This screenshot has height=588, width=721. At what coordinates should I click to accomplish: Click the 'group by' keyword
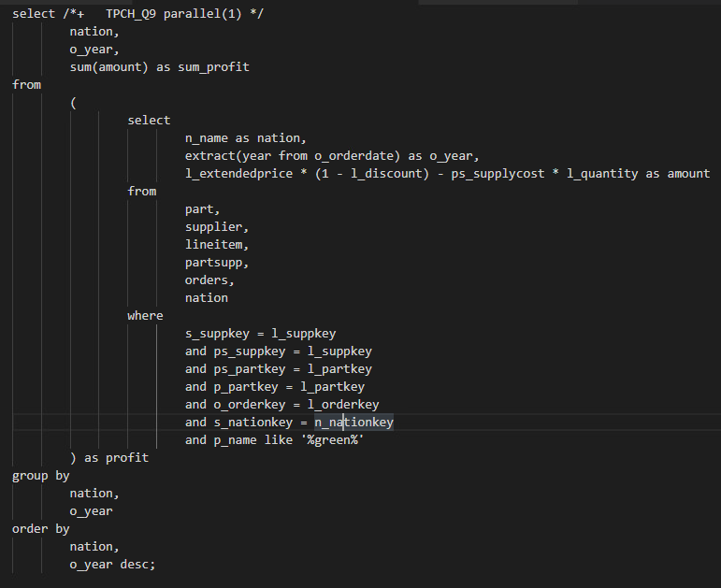click(x=41, y=476)
